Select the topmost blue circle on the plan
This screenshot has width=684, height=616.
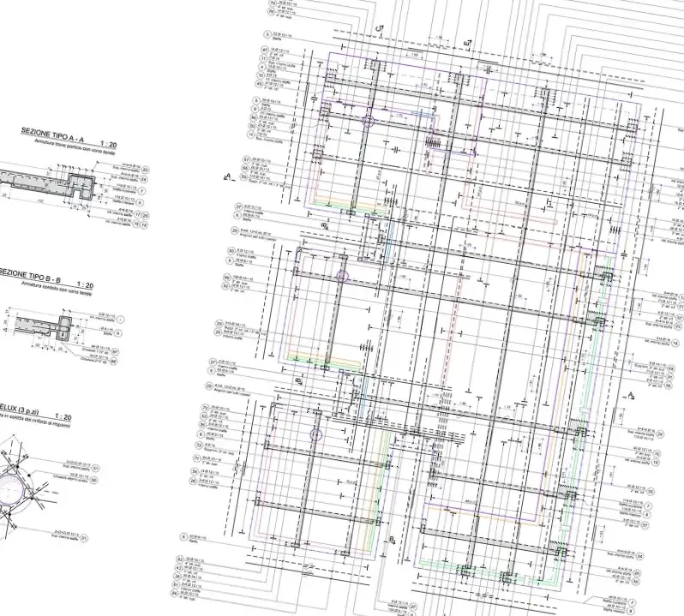pyautogui.click(x=369, y=121)
